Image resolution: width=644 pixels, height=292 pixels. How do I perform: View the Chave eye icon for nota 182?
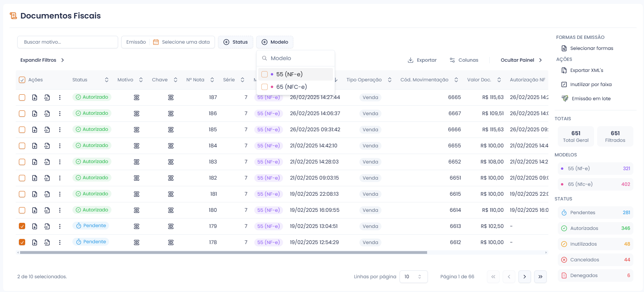[x=171, y=178]
